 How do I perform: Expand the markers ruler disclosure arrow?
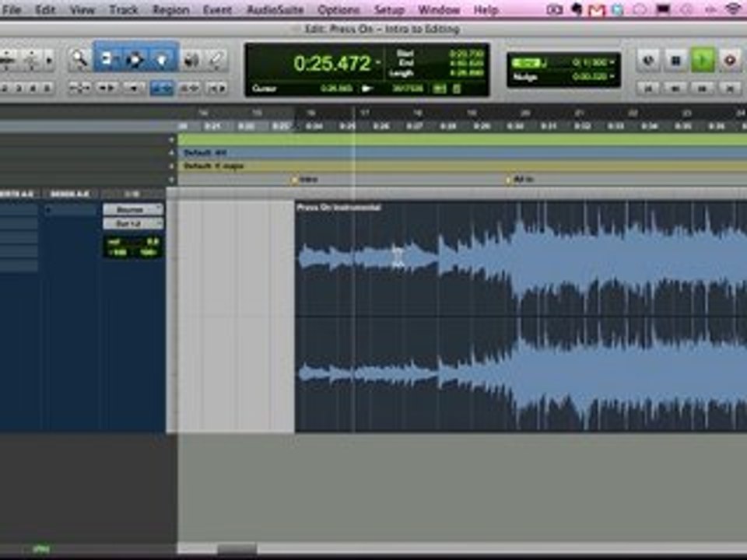click(x=171, y=180)
